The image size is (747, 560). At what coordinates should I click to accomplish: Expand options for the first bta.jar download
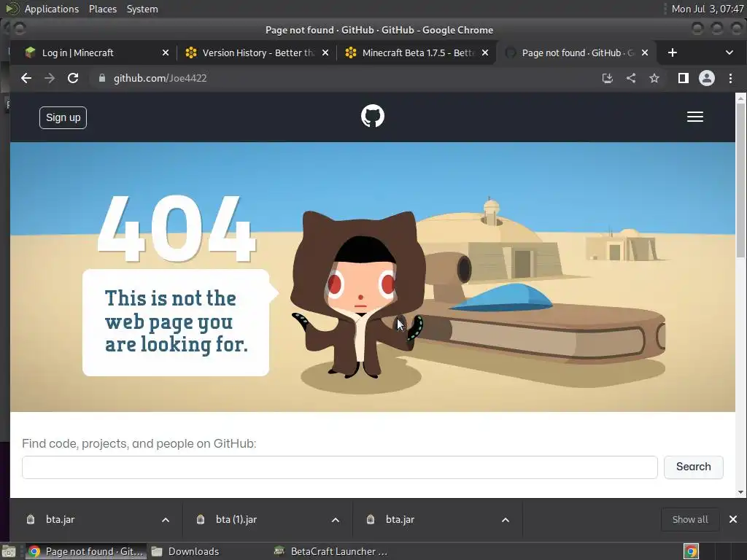(x=166, y=519)
